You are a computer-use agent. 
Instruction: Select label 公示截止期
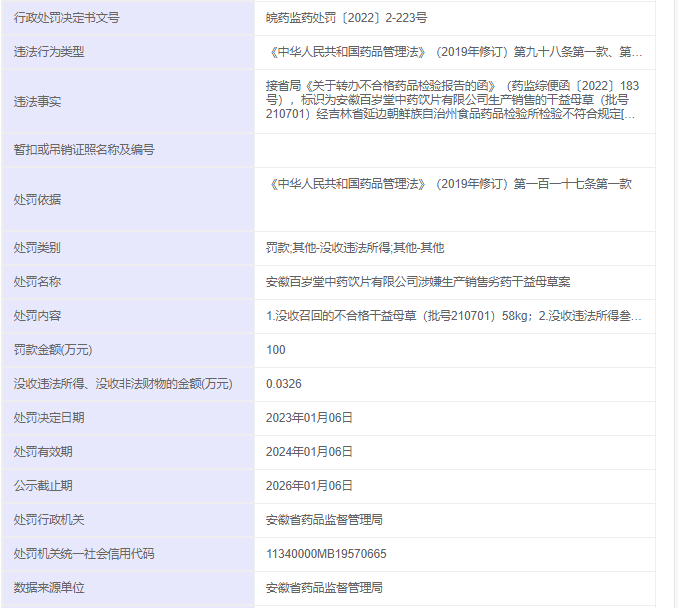(x=43, y=486)
